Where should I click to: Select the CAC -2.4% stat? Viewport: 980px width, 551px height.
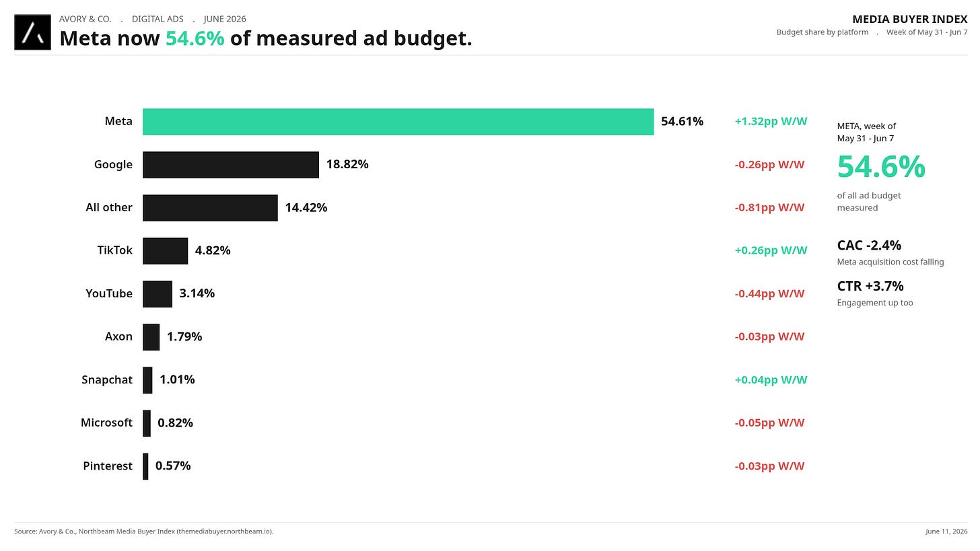coord(869,246)
